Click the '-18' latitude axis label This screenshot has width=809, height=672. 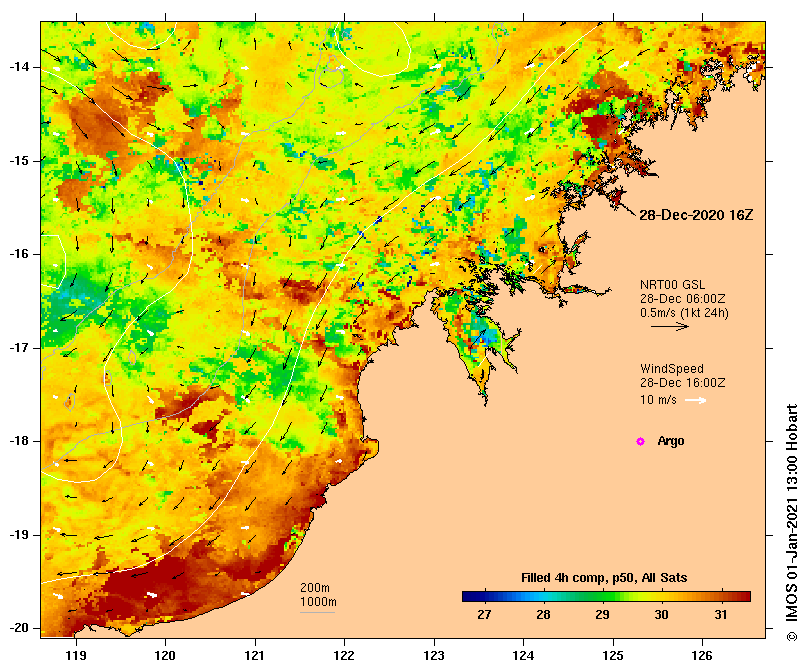click(19, 441)
